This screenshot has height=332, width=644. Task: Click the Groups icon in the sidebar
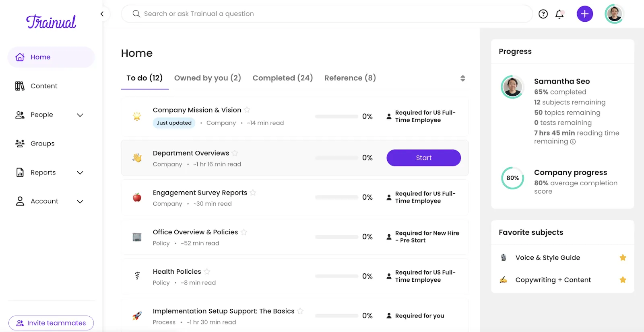20,143
